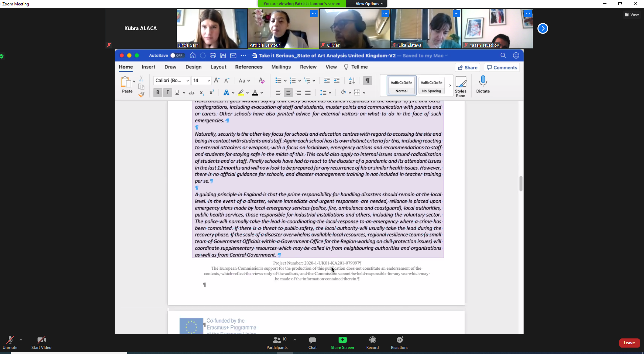Toggle the AutoSave switch
644x354 pixels.
click(176, 56)
